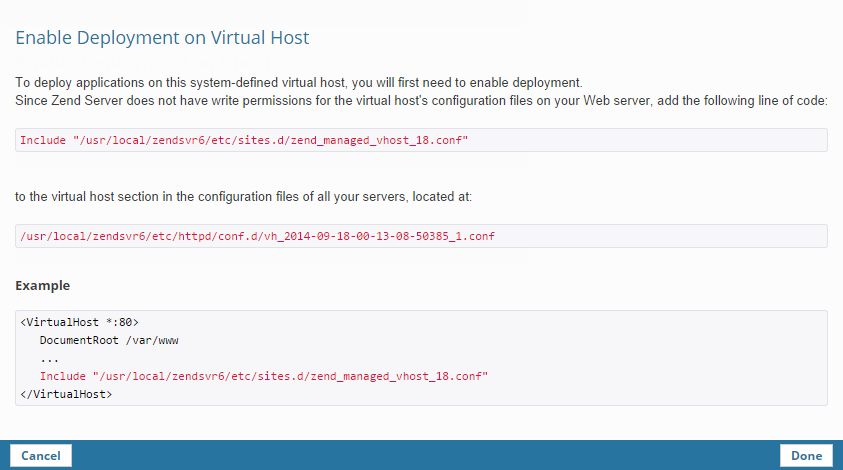Image resolution: width=843 pixels, height=470 pixels.
Task: Click the DocumentRoot /var/www line
Action: click(109, 340)
